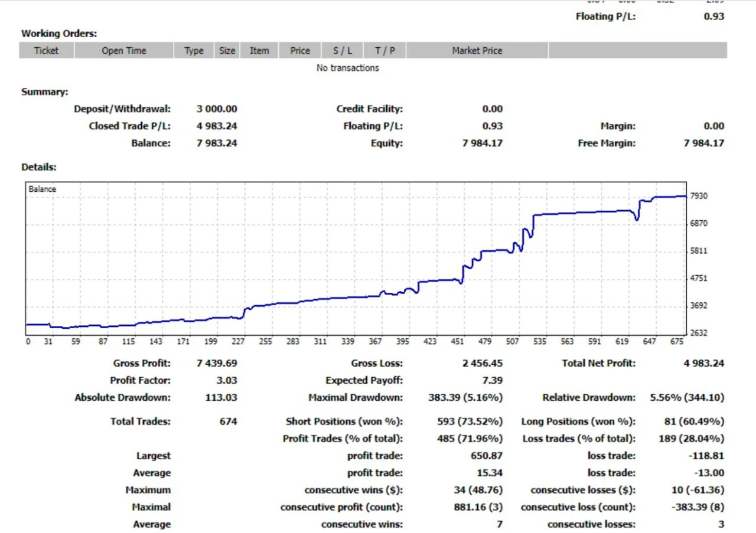756x533 pixels.
Task: Click the 'No transactions' row text
Action: [347, 68]
